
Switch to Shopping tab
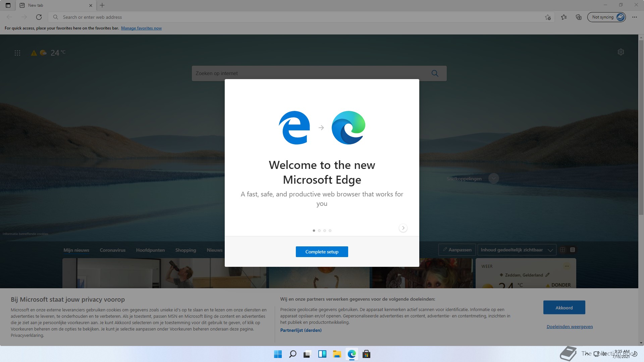coord(185,250)
